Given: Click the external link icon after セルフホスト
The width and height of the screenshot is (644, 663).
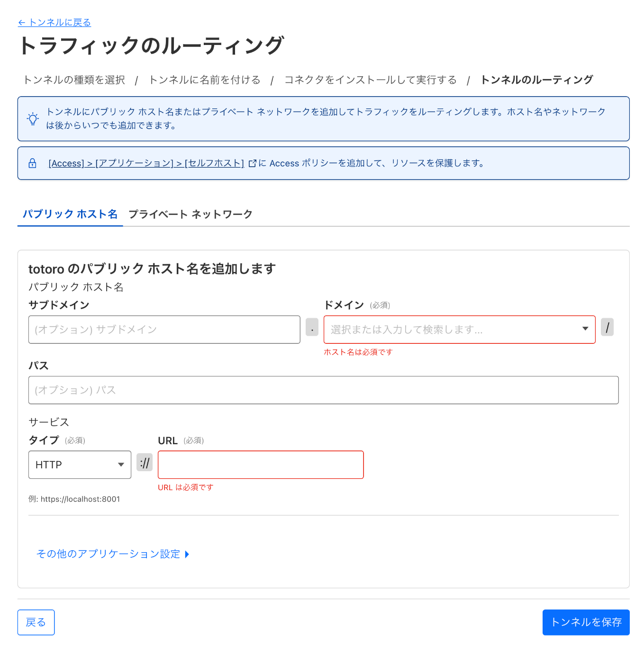Looking at the screenshot, I should pos(252,163).
